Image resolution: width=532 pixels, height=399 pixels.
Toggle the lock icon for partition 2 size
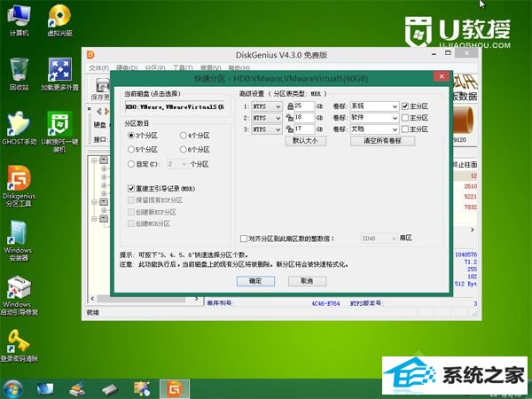tap(290, 118)
